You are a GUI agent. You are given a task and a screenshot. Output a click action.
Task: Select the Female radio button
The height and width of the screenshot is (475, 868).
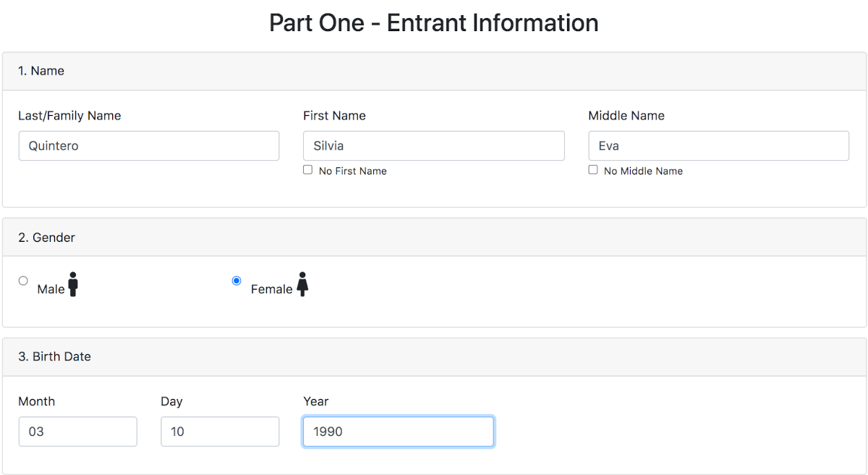237,280
